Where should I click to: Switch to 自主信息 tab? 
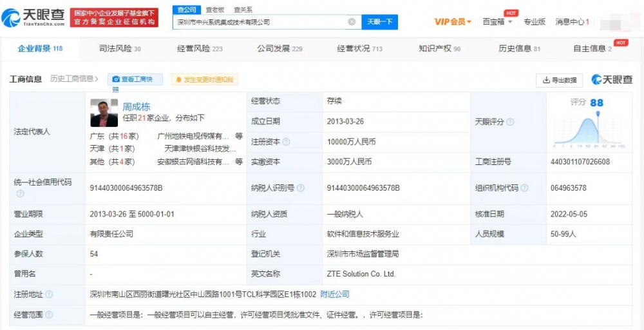pyautogui.click(x=592, y=48)
